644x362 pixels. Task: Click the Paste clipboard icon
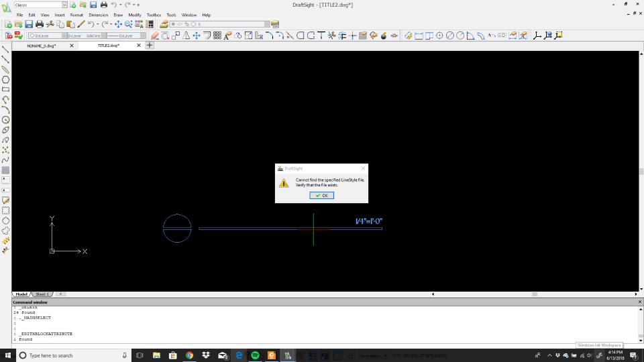click(70, 24)
